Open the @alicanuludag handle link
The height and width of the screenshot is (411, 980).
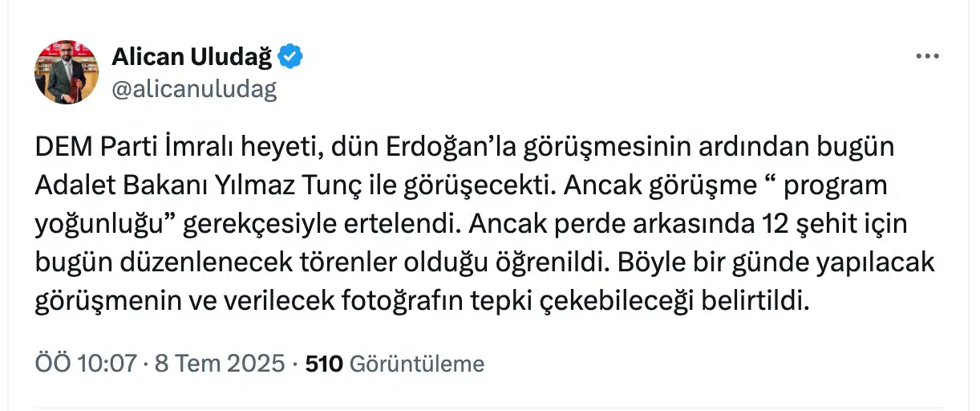[194, 89]
